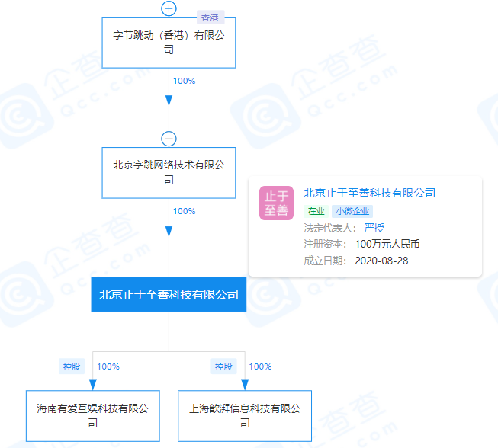Screen dimensions: 498x448
Task: Click the registered capital value 100万元人民币
Action: tap(387, 244)
